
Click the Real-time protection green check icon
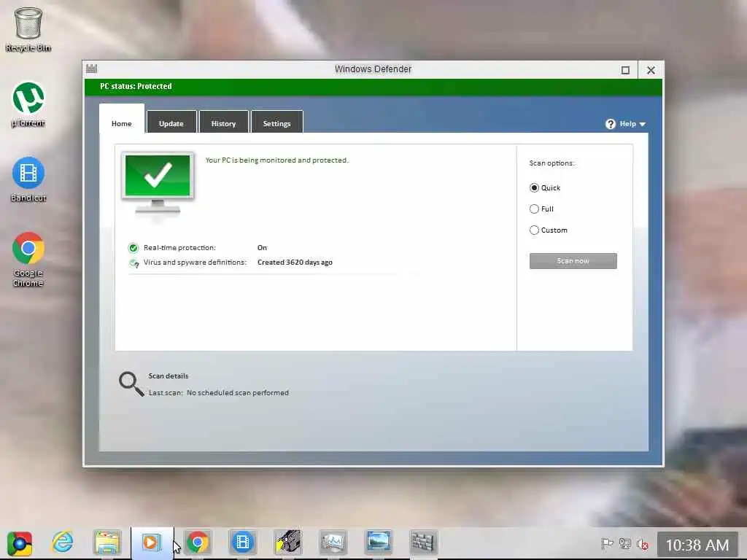click(x=133, y=248)
